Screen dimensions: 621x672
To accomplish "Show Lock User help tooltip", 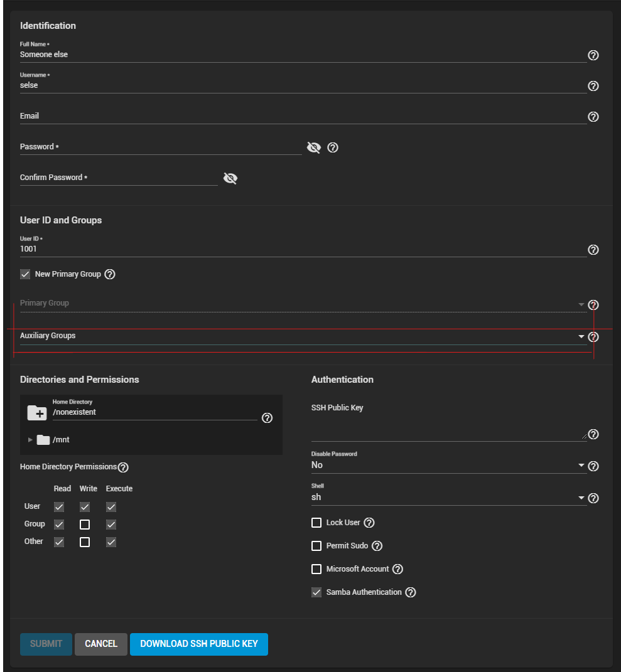I will coord(369,523).
